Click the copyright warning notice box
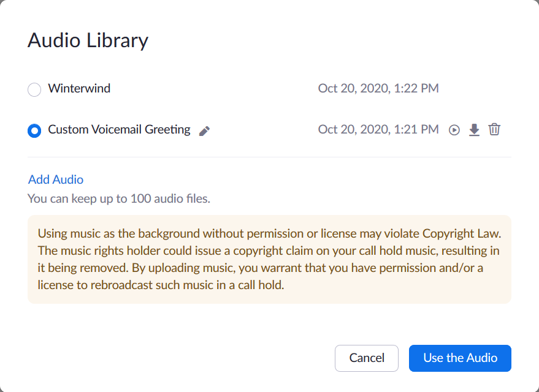The image size is (539, 392). tap(269, 259)
